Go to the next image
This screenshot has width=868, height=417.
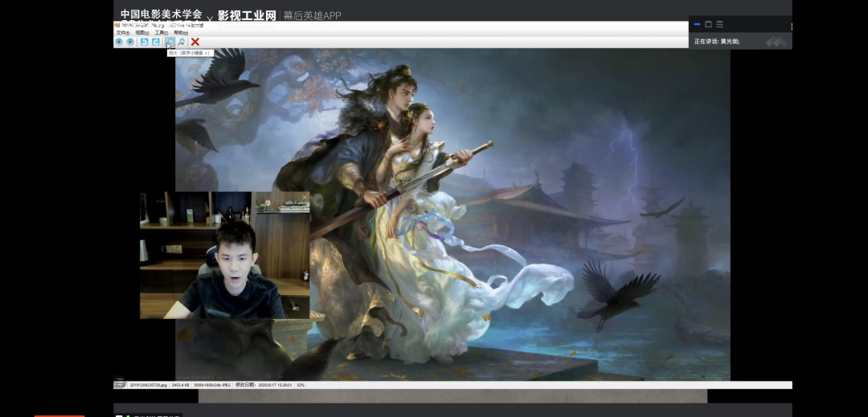point(130,42)
